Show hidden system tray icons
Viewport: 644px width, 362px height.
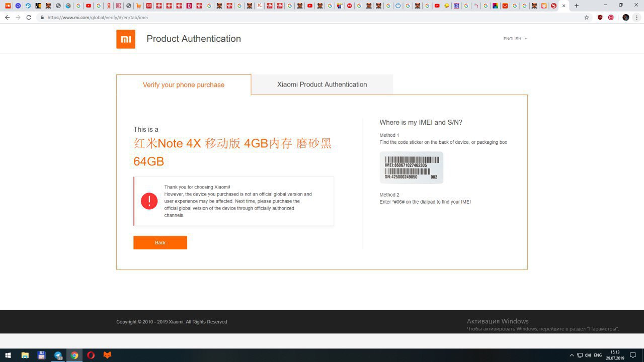tap(572, 355)
